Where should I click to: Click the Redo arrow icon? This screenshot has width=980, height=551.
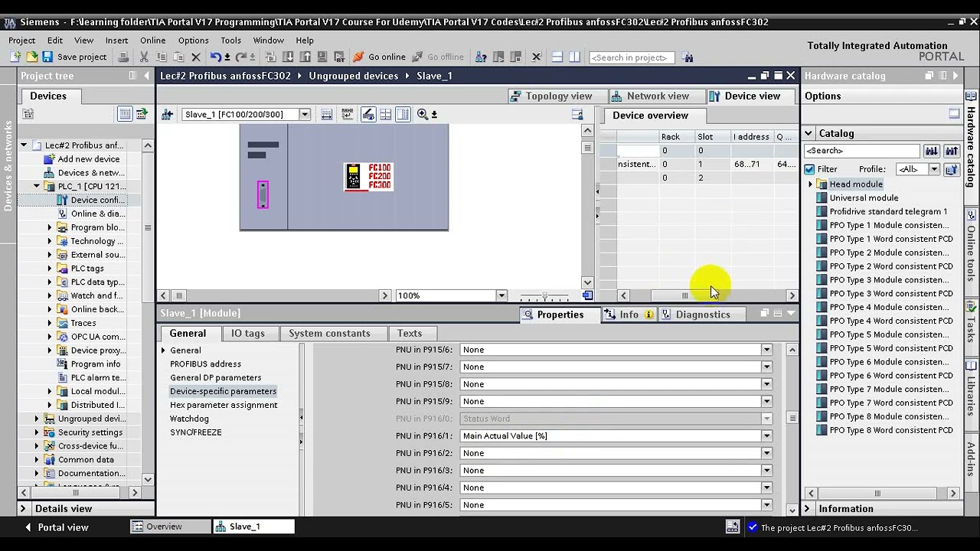[242, 57]
